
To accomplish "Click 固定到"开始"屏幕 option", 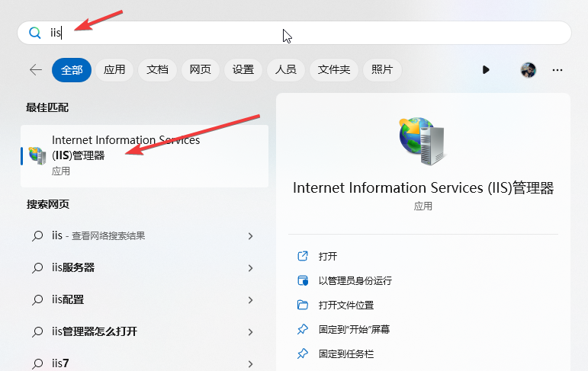I will [x=354, y=329].
